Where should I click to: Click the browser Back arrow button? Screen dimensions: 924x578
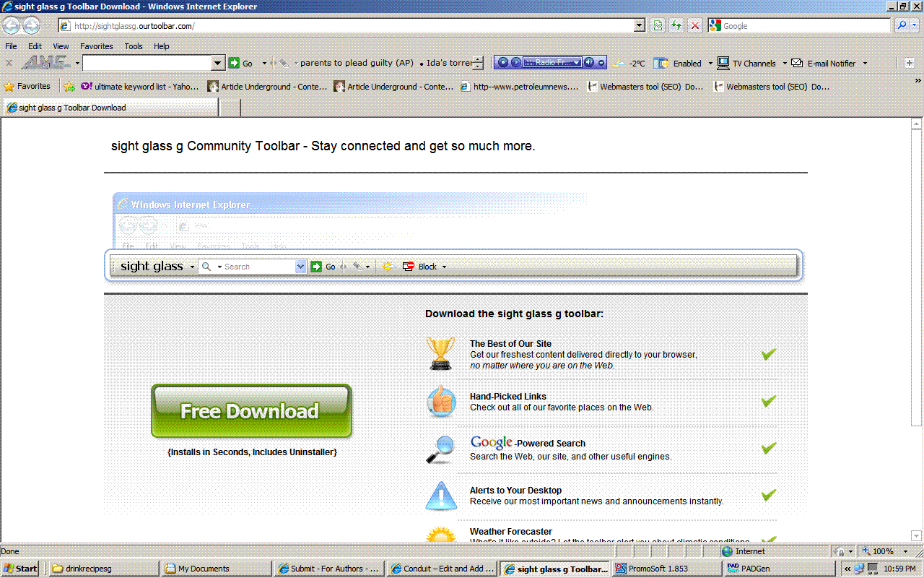click(11, 26)
